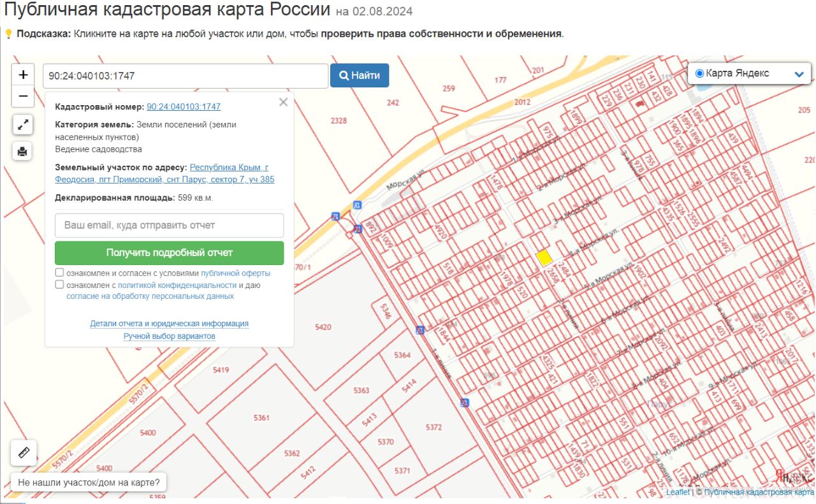Click parcel 5362 on the map
This screenshot has width=816, height=504.
(x=292, y=453)
